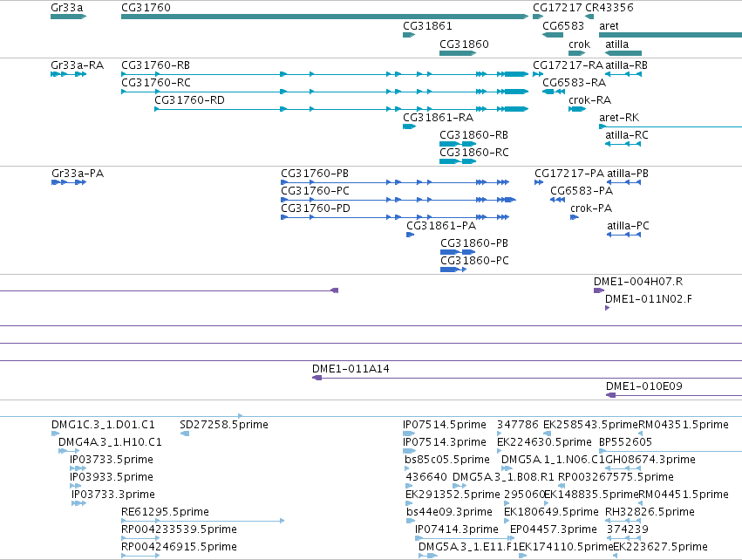Select the Gr33a gene label
The image size is (742, 560).
point(67,8)
